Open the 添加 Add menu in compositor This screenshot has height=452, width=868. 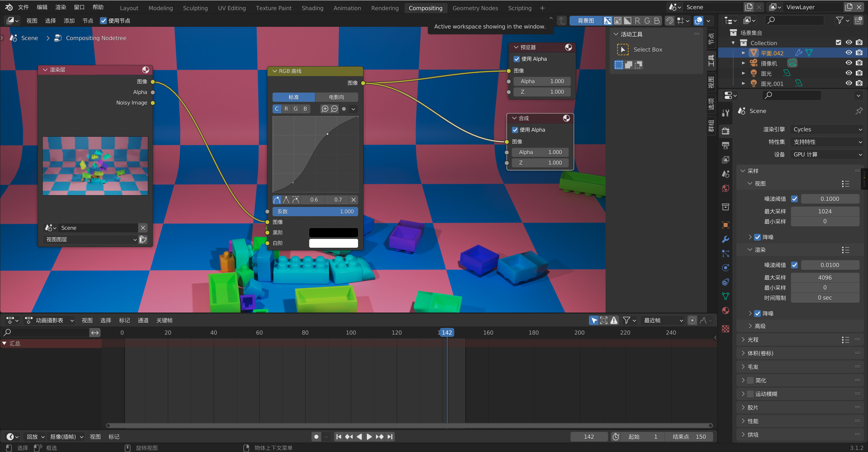(69, 21)
